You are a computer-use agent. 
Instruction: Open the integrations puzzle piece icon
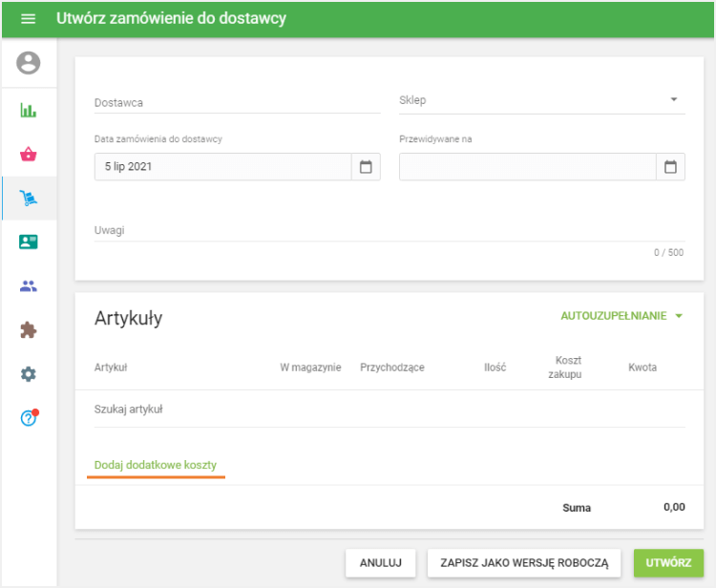pyautogui.click(x=29, y=330)
